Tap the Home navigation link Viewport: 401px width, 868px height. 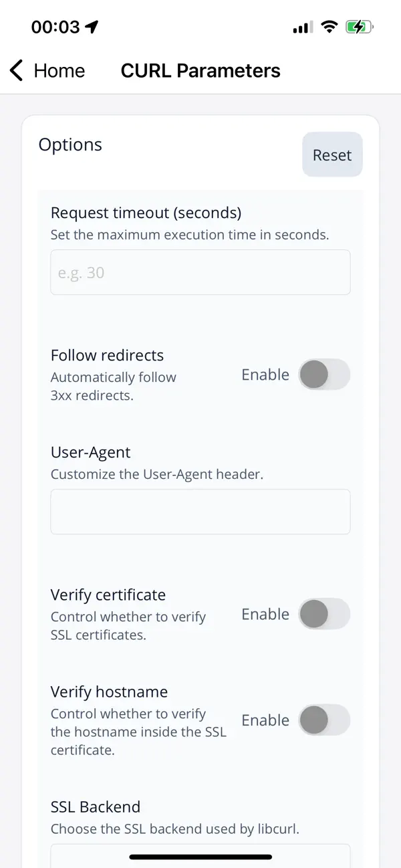(x=59, y=70)
